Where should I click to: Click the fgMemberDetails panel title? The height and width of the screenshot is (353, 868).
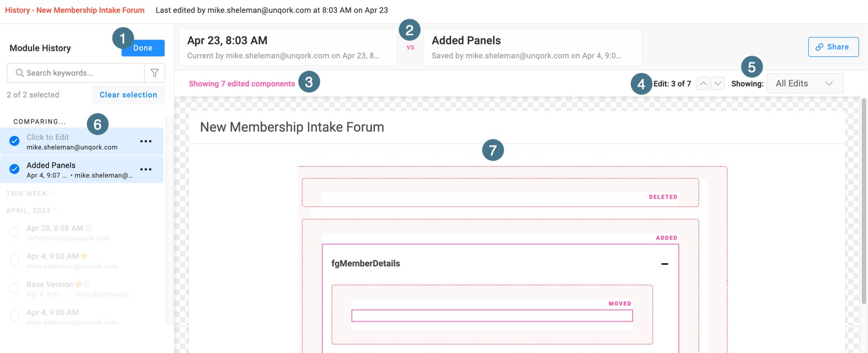pyautogui.click(x=366, y=264)
